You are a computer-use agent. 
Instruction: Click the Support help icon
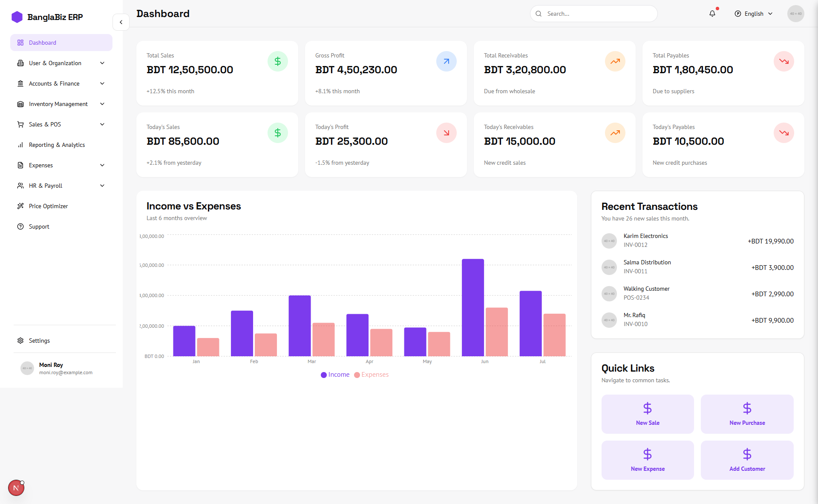click(x=20, y=226)
